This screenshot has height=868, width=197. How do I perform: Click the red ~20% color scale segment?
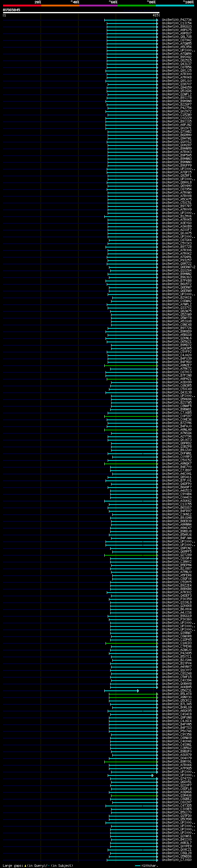pyautogui.click(x=22, y=6)
